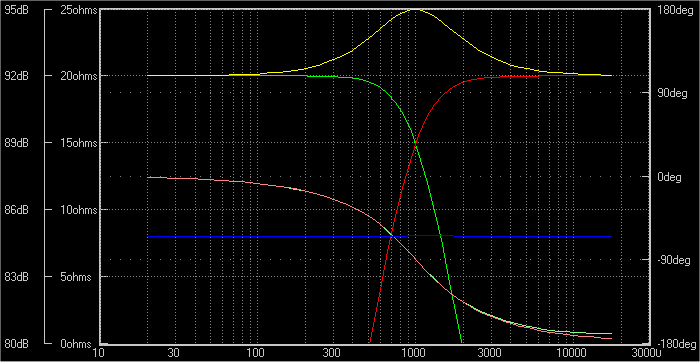The width and height of the screenshot is (700, 362).
Task: Click the 1000 frequency axis label
Action: point(414,353)
